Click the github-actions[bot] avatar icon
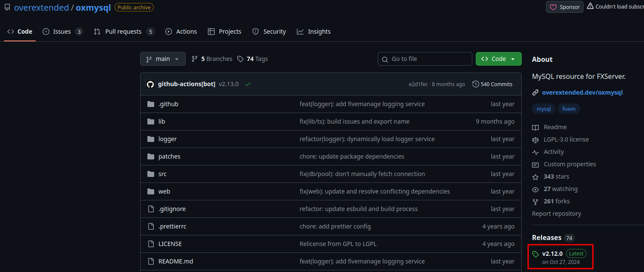Image resolution: width=644 pixels, height=272 pixels. coord(150,84)
